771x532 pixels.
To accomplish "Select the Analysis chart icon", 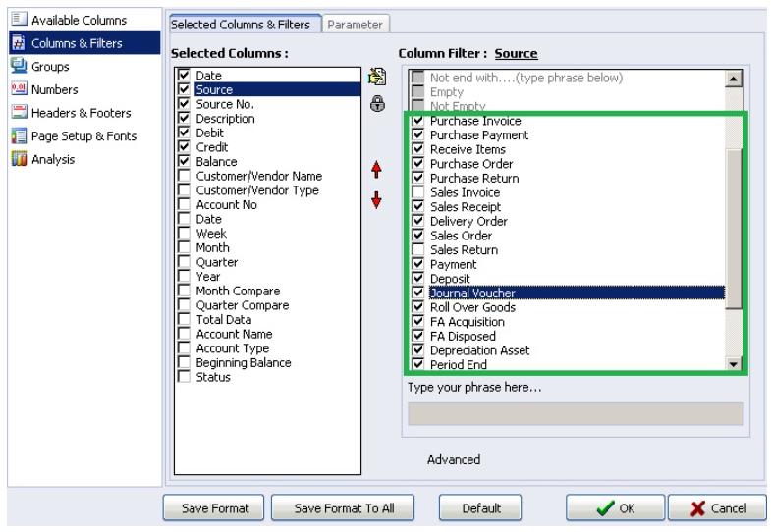I will 20,159.
